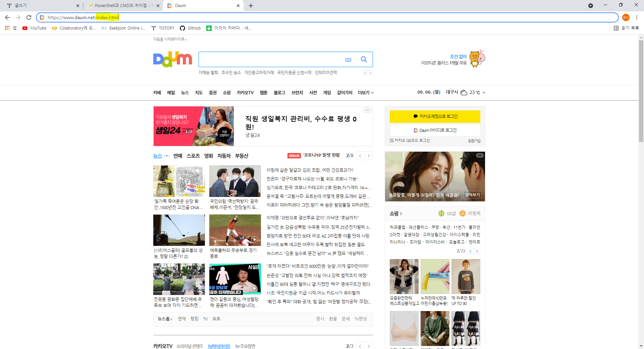Go to previous shopping page near 2/23
The height and width of the screenshot is (349, 644).
[x=471, y=251]
